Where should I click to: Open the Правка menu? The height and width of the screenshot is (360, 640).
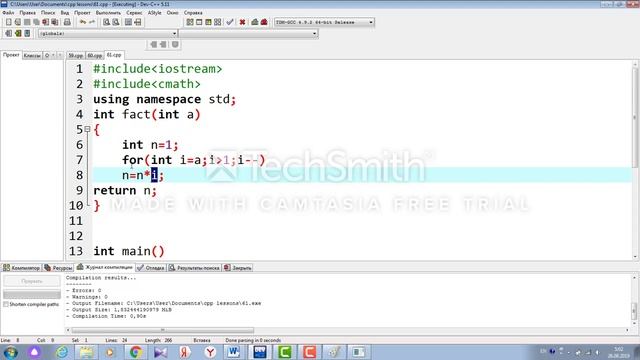(x=27, y=13)
